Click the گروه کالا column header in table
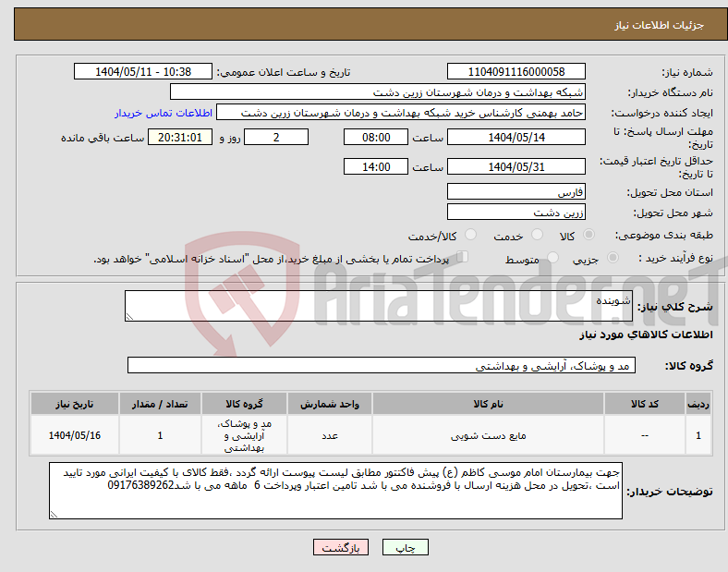The width and height of the screenshot is (728, 572). pyautogui.click(x=244, y=404)
